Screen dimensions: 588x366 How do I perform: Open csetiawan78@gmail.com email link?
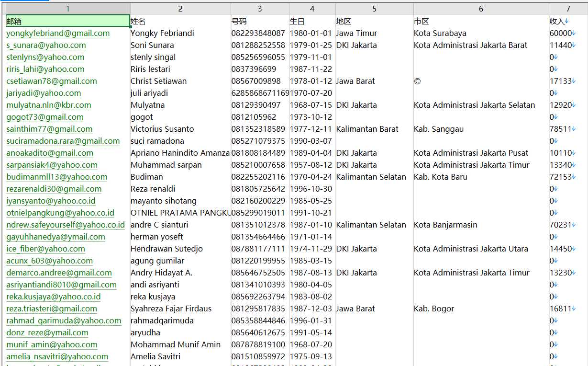point(52,81)
